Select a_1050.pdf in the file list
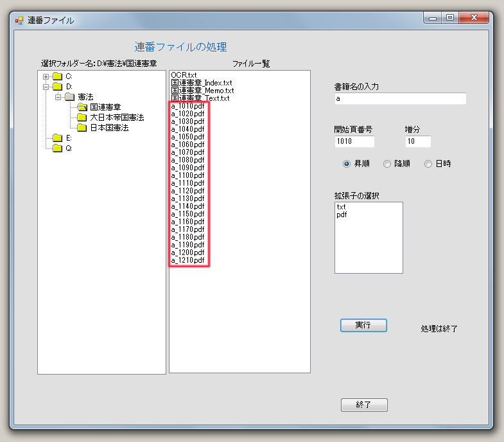 [187, 137]
